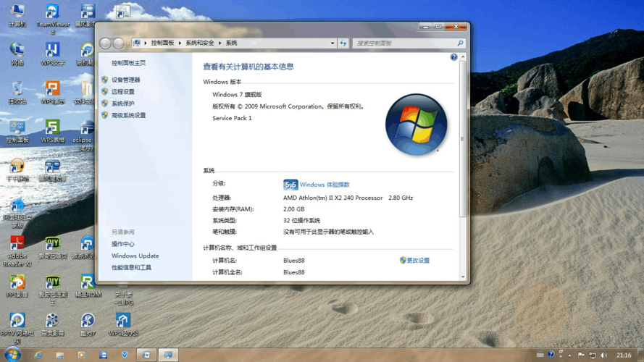Click the 系统和安全 breadcrumb segment

(200, 43)
